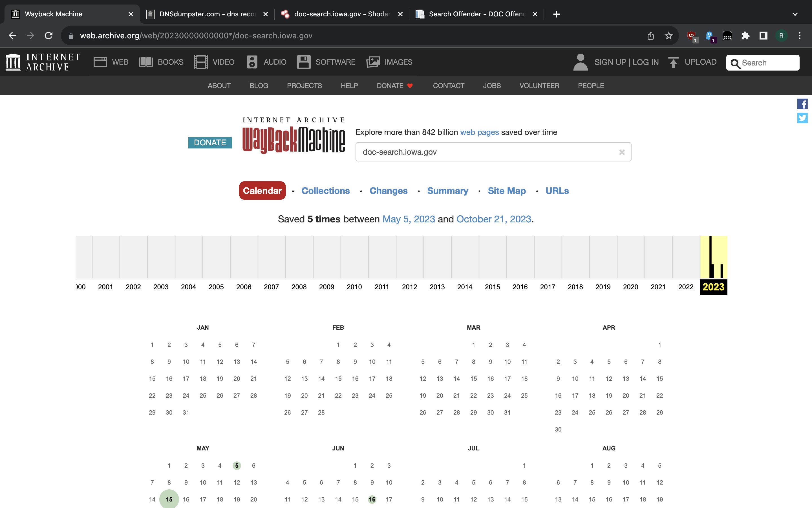This screenshot has width=812, height=508.
Task: Open the May 15 highlighted snapshot
Action: 169,499
